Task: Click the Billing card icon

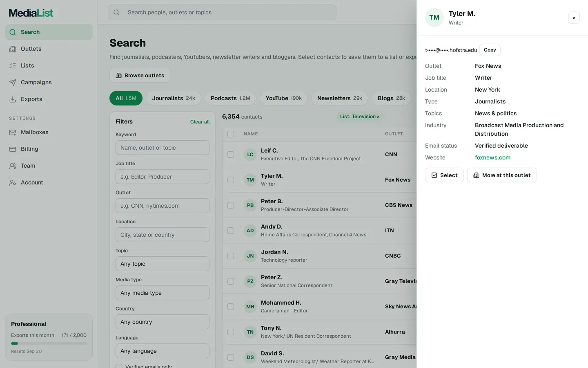Action: tap(13, 149)
